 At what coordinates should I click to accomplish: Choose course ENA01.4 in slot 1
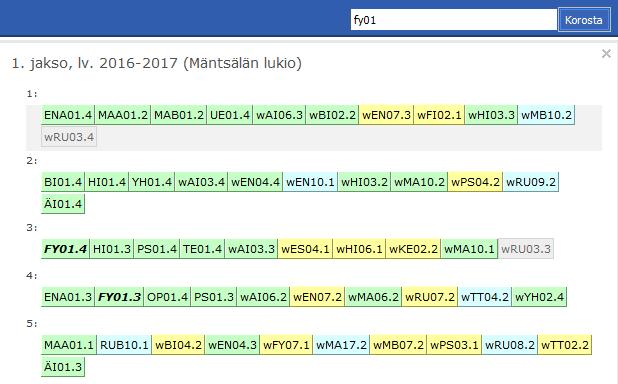pos(68,115)
